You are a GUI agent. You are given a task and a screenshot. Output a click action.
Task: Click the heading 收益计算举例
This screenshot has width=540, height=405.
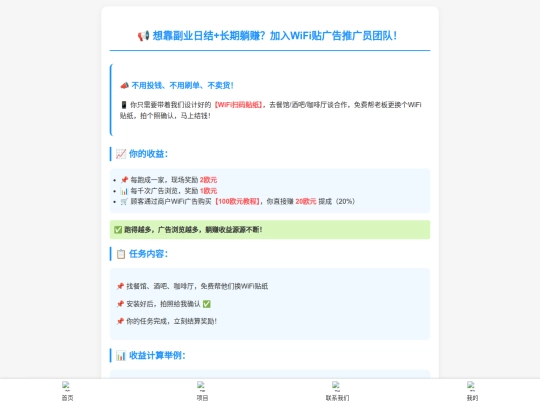click(157, 355)
